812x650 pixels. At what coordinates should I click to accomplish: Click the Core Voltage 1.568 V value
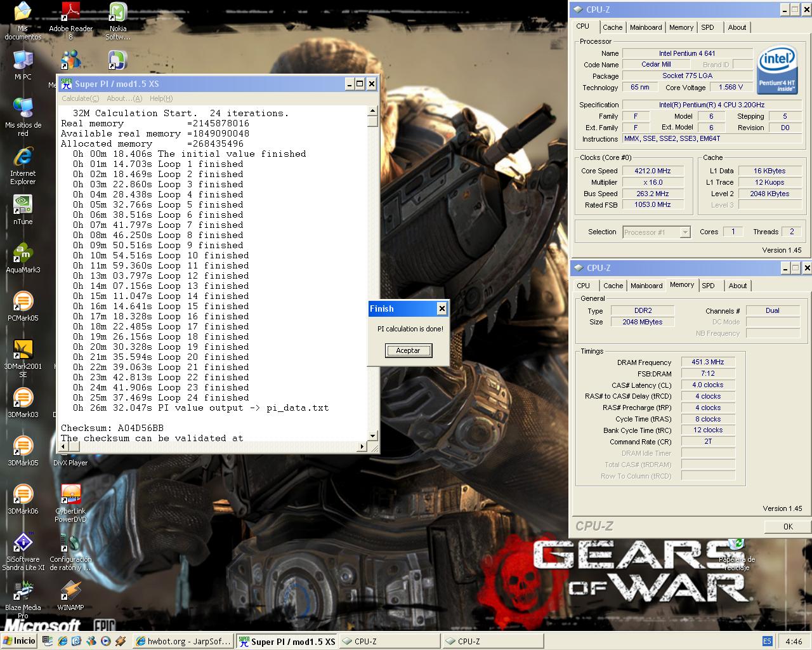[731, 87]
